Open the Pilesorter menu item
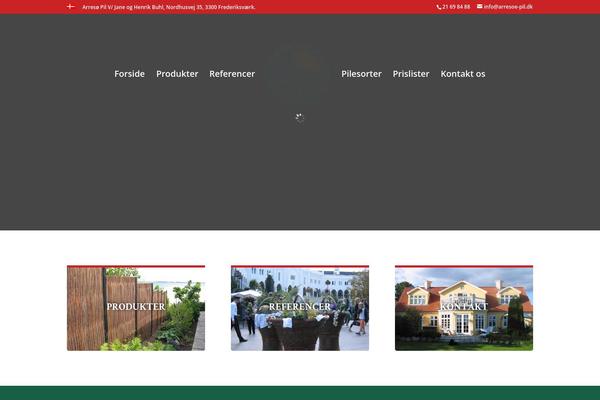600x400 pixels. pyautogui.click(x=361, y=74)
